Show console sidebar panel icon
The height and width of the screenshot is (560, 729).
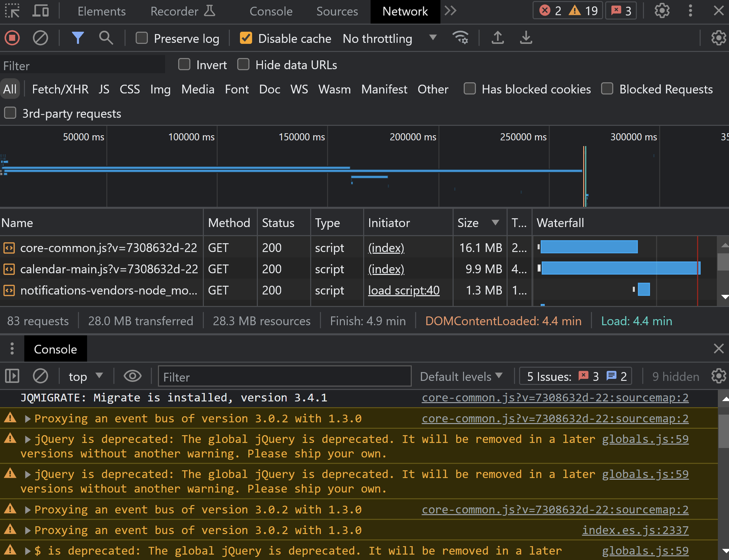tap(12, 376)
